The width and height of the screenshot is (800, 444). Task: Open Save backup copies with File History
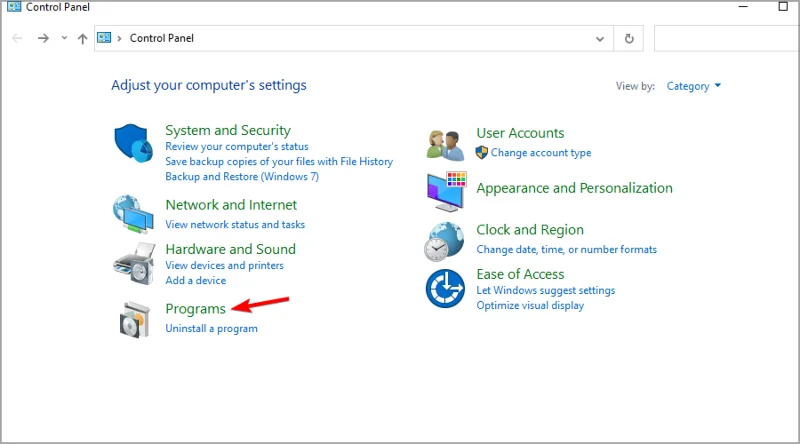(x=279, y=162)
